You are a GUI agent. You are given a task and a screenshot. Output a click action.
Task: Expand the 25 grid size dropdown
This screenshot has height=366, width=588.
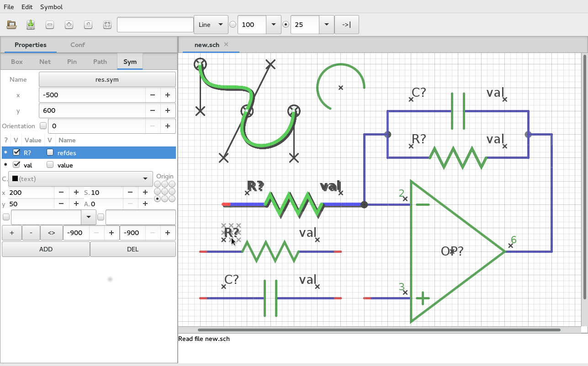[326, 25]
